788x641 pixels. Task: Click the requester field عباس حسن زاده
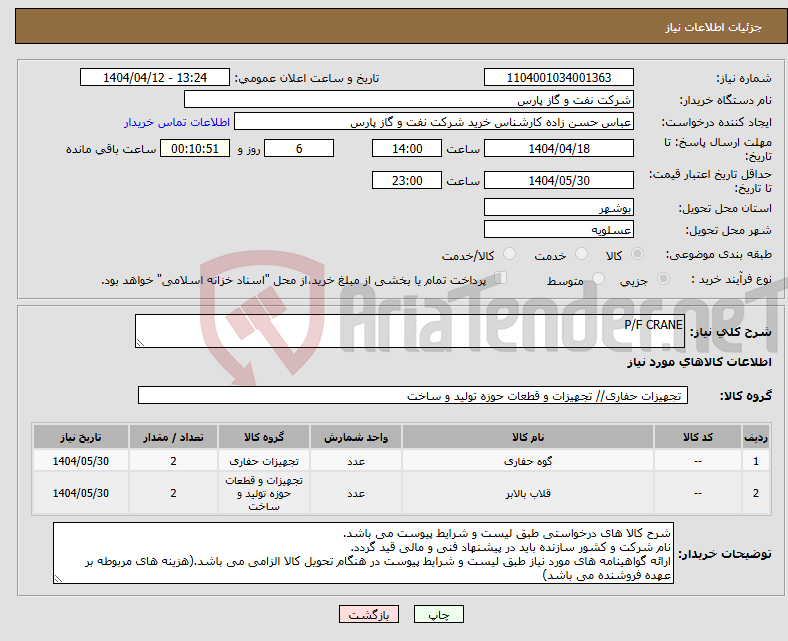coord(434,122)
